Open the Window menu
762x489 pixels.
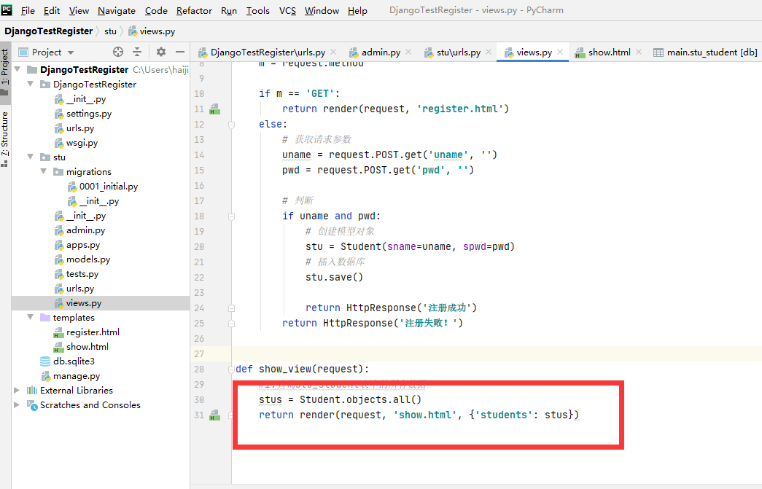[x=322, y=10]
